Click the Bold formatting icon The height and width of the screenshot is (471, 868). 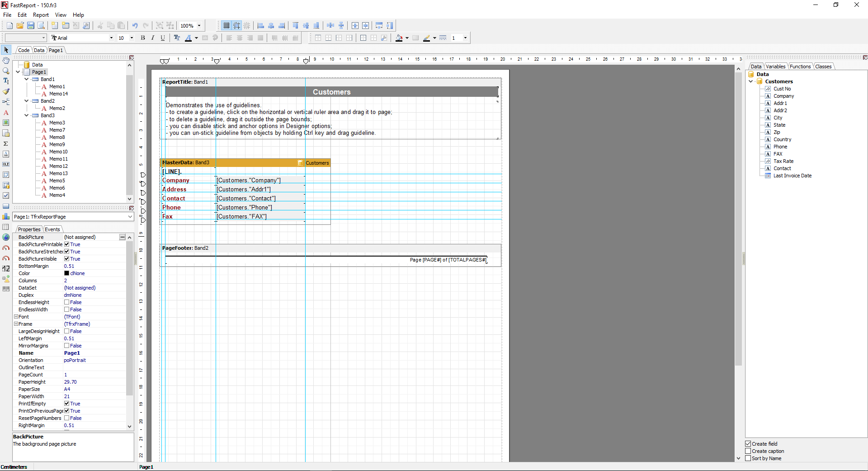point(143,38)
